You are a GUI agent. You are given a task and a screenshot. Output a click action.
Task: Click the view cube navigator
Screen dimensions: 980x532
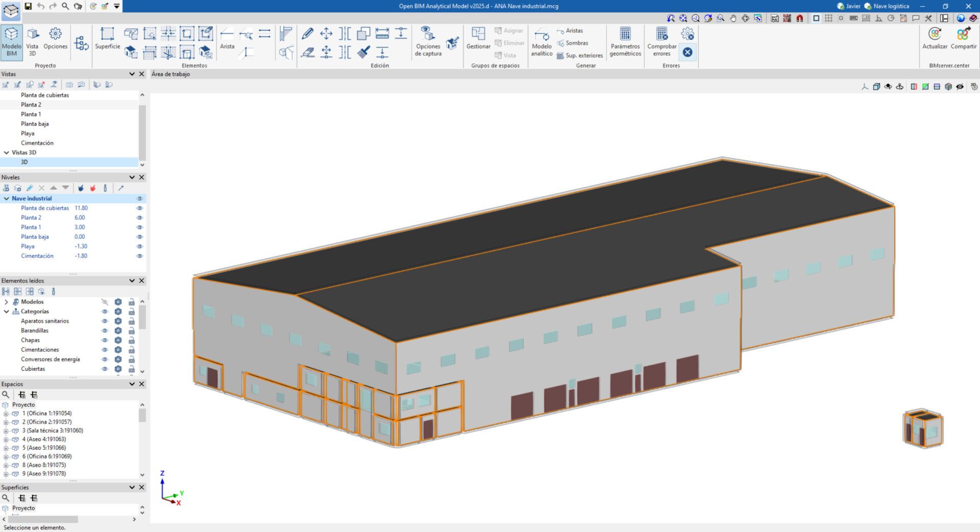tap(922, 429)
